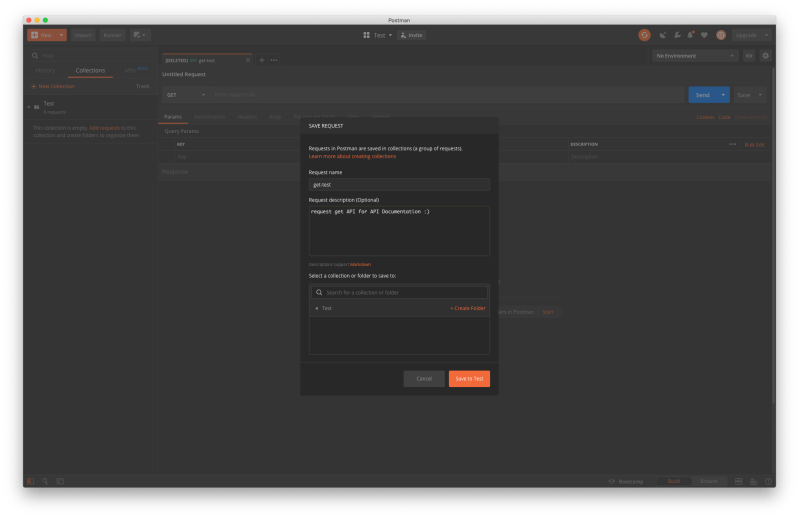
Task: Select the Authorization tab
Action: tap(209, 117)
